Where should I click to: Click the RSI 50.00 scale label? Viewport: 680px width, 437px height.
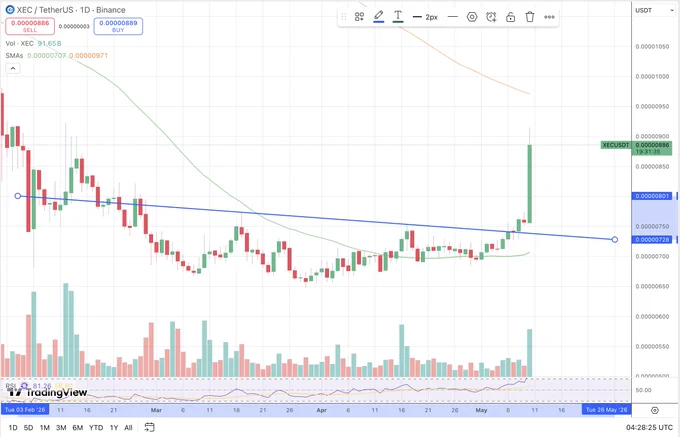point(644,390)
